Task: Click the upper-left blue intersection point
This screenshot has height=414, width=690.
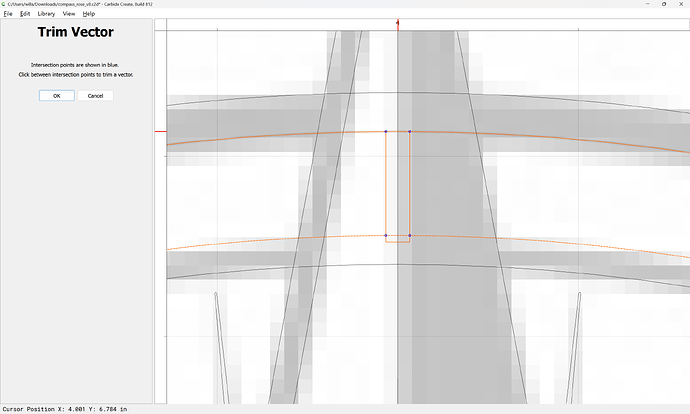Action: coord(386,131)
